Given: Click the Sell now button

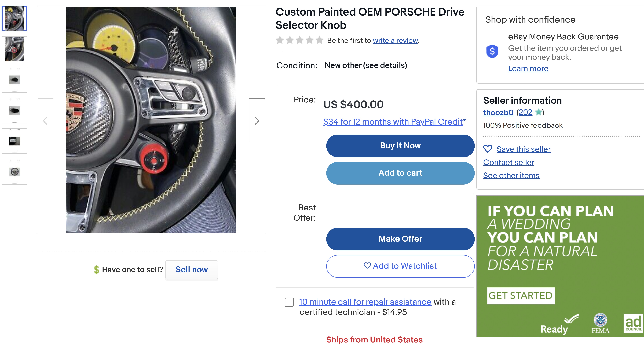Looking at the screenshot, I should [x=192, y=270].
